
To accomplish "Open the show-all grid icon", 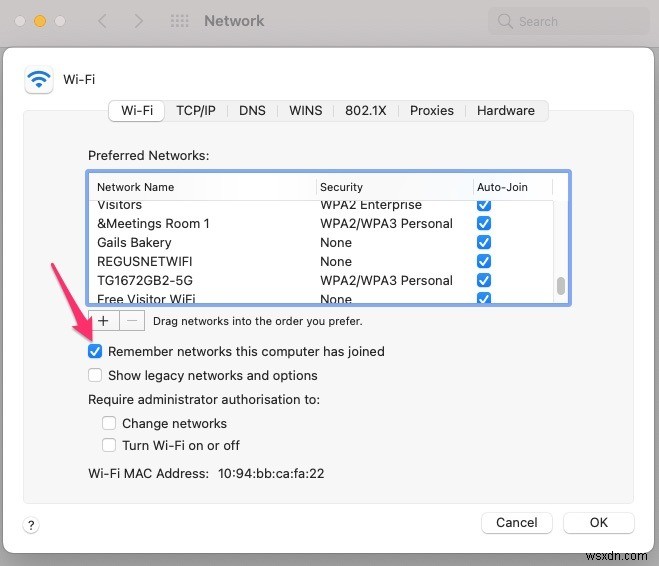I will click(179, 21).
